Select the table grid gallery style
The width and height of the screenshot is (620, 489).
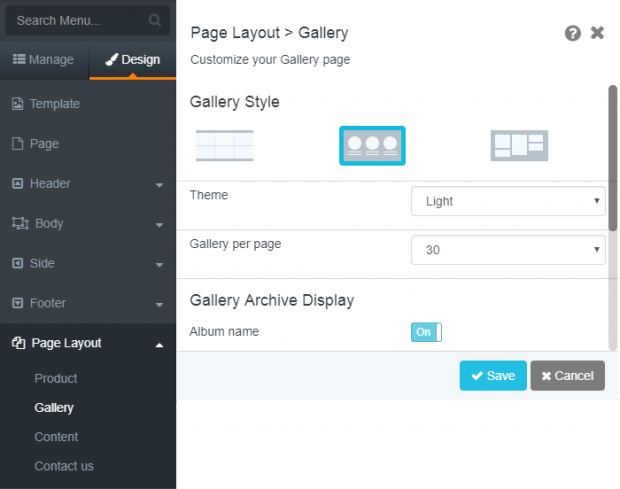[x=225, y=145]
